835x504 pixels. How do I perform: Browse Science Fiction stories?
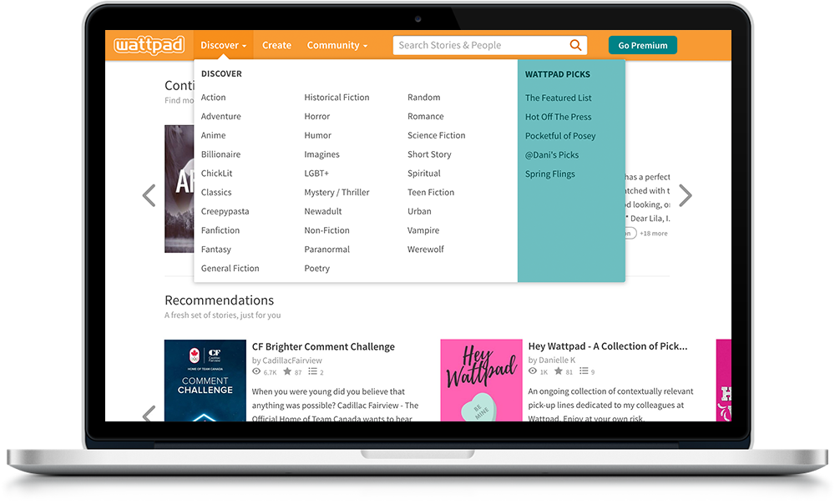tap(436, 135)
